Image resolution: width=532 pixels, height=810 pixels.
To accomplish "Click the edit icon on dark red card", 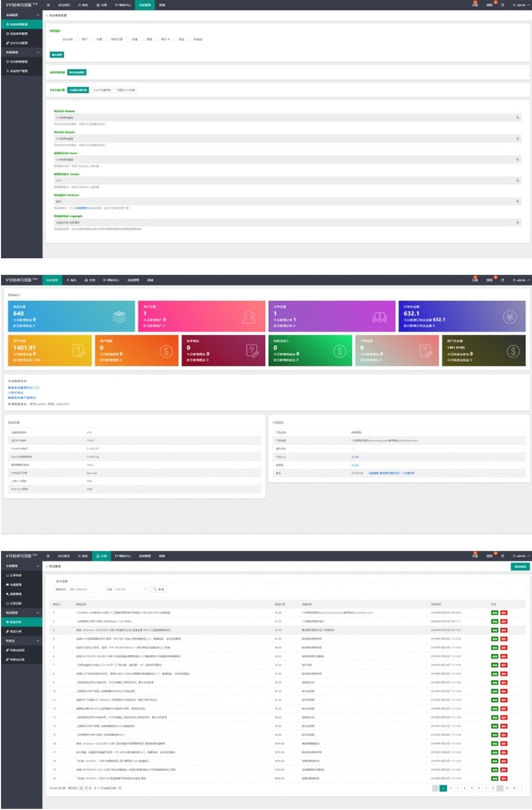I will [x=252, y=351].
